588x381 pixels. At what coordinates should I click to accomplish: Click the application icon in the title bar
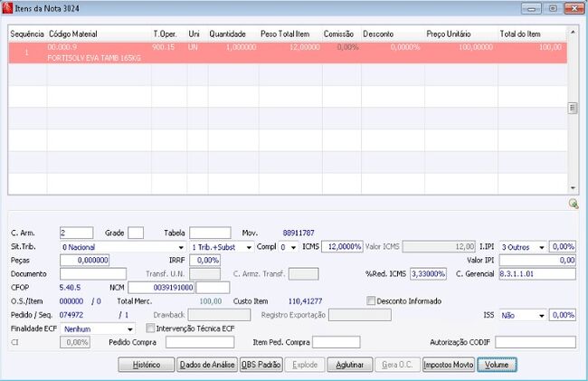pos(7,8)
